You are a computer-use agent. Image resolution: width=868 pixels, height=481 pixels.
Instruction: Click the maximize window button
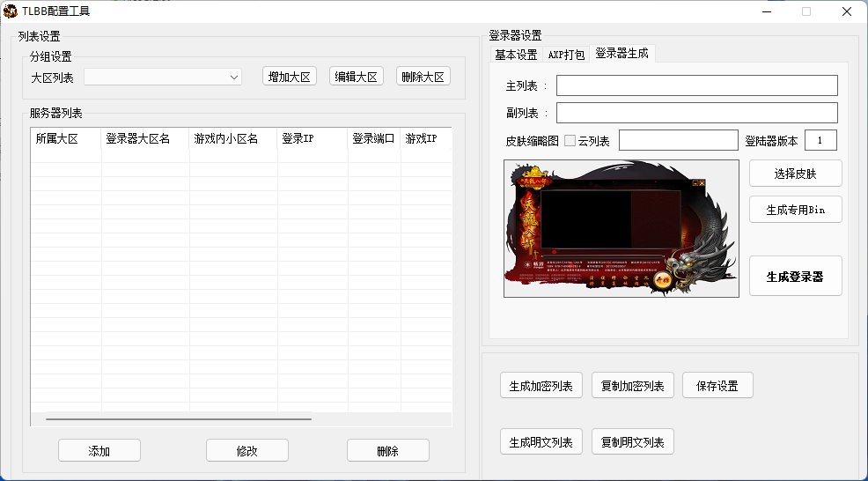click(x=805, y=11)
